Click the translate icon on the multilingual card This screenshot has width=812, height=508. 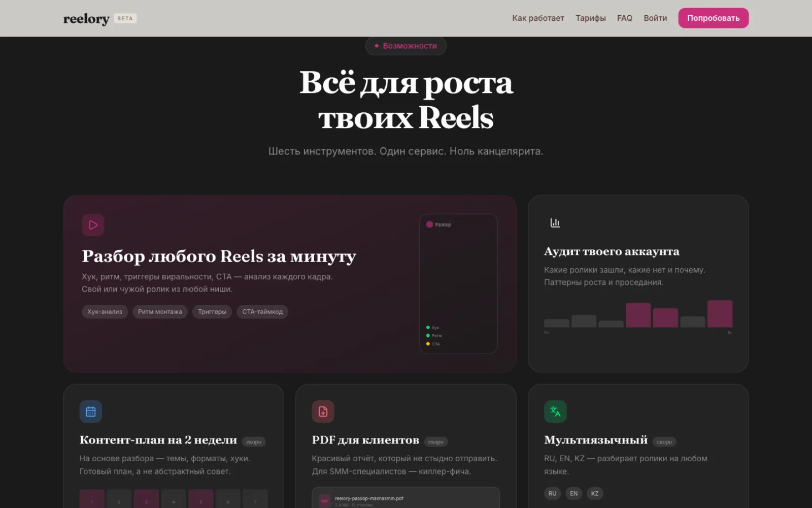555,411
